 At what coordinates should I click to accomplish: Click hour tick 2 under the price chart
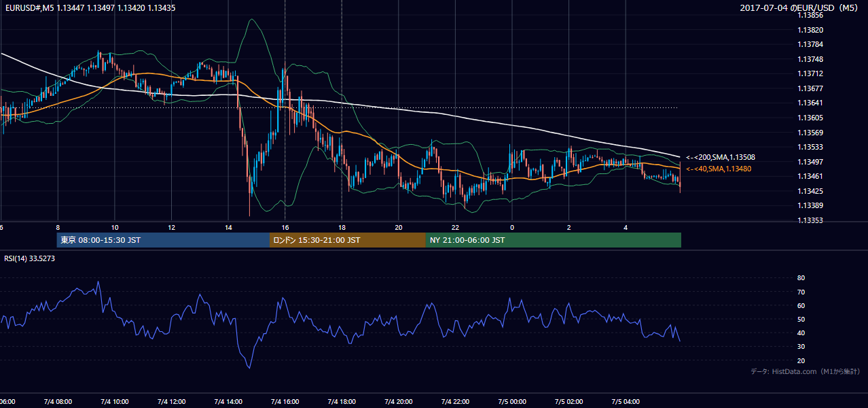point(569,228)
